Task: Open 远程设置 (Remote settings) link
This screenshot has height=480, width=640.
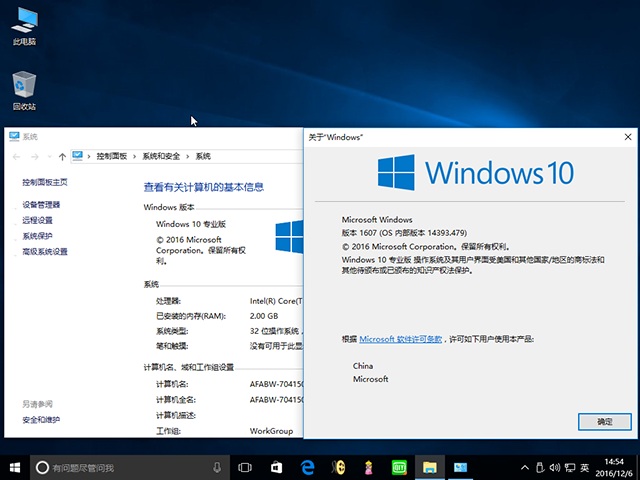Action: tap(37, 220)
